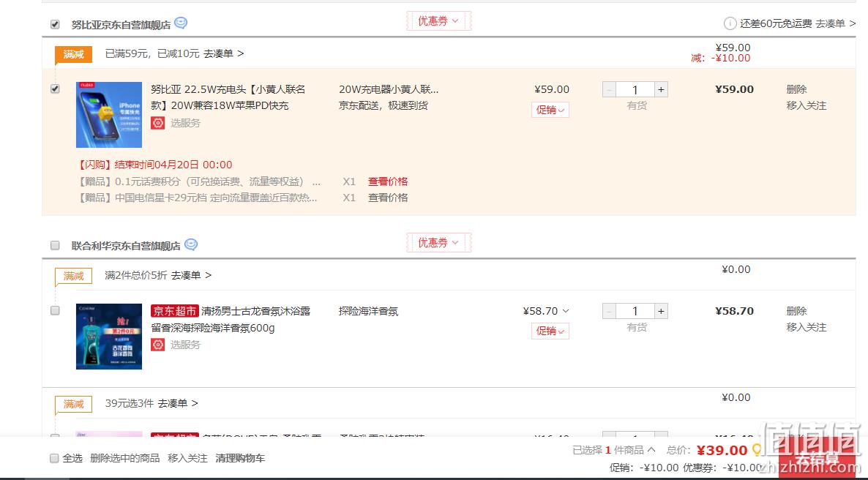The width and height of the screenshot is (868, 480).
Task: Click 清理购物车 in bottom bar
Action: 240,458
